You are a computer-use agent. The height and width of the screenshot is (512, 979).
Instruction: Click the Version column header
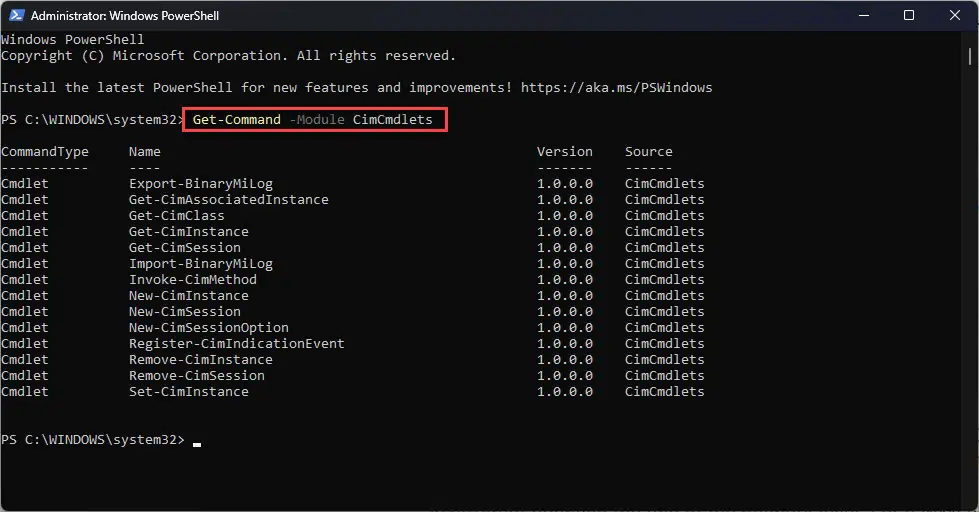564,152
